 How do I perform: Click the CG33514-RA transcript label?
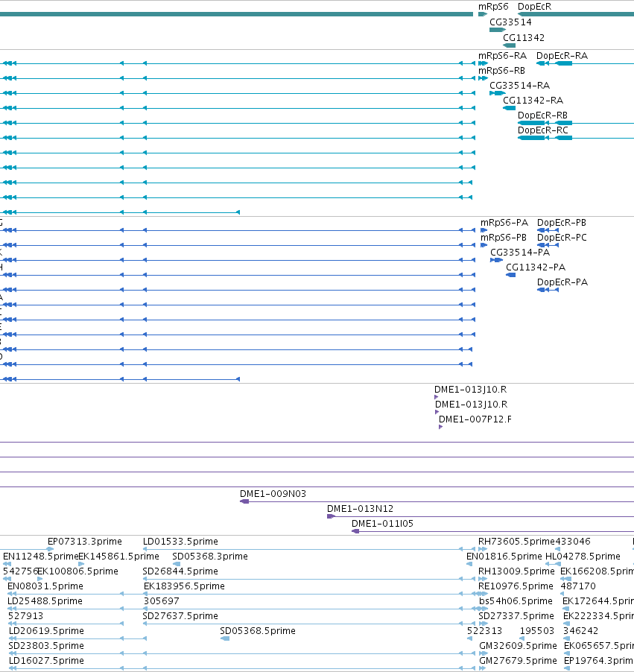point(519,85)
